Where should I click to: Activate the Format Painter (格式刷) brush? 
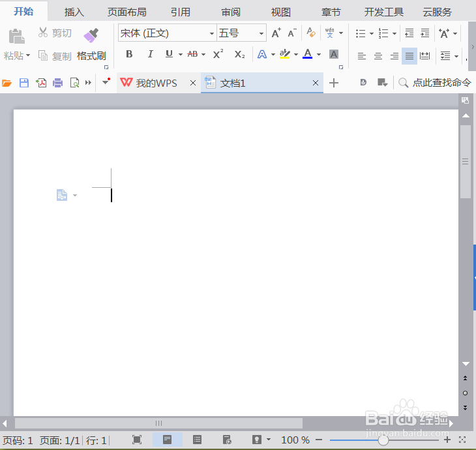point(91,44)
